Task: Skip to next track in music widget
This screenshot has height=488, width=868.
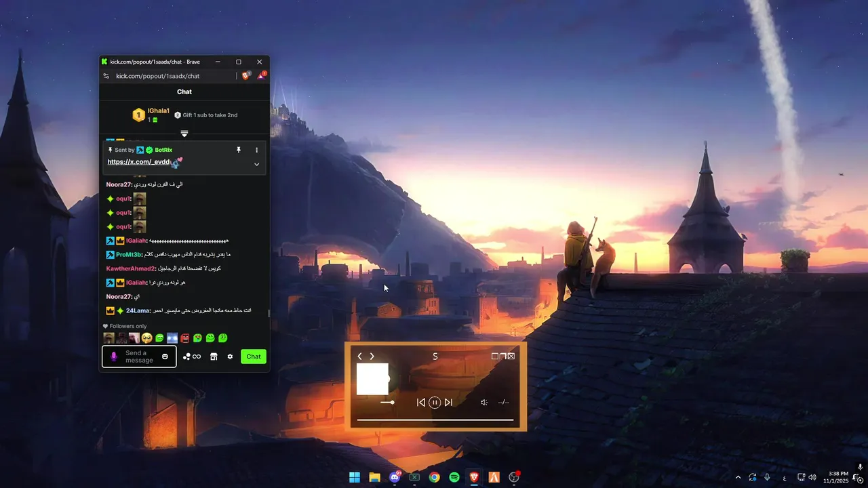Action: pyautogui.click(x=448, y=403)
